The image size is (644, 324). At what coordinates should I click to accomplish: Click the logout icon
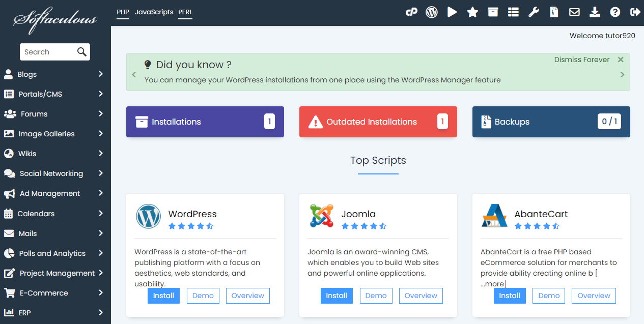[x=635, y=12]
